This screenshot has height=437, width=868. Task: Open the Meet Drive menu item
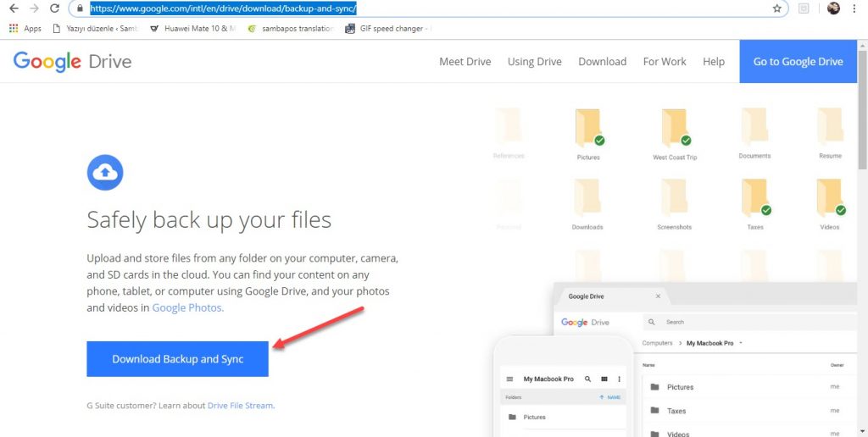(x=465, y=62)
